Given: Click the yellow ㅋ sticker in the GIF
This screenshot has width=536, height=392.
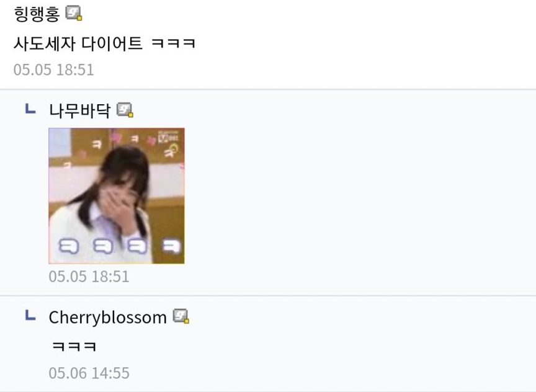Looking at the screenshot, I should pos(171,150).
